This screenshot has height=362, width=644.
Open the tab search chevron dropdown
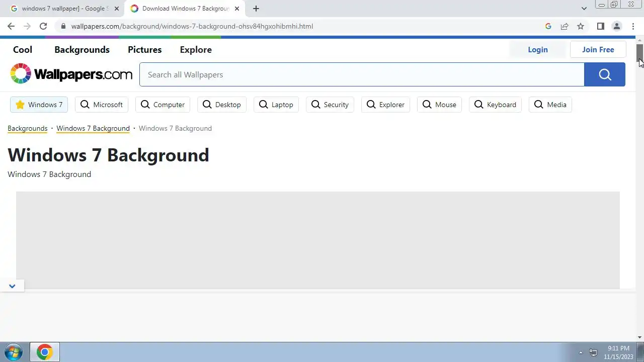coord(584,9)
